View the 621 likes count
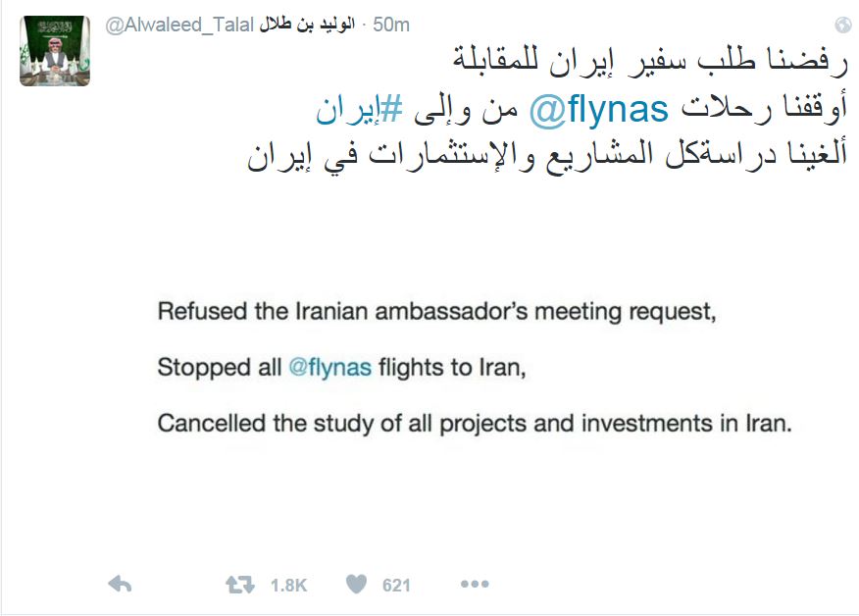 396,586
